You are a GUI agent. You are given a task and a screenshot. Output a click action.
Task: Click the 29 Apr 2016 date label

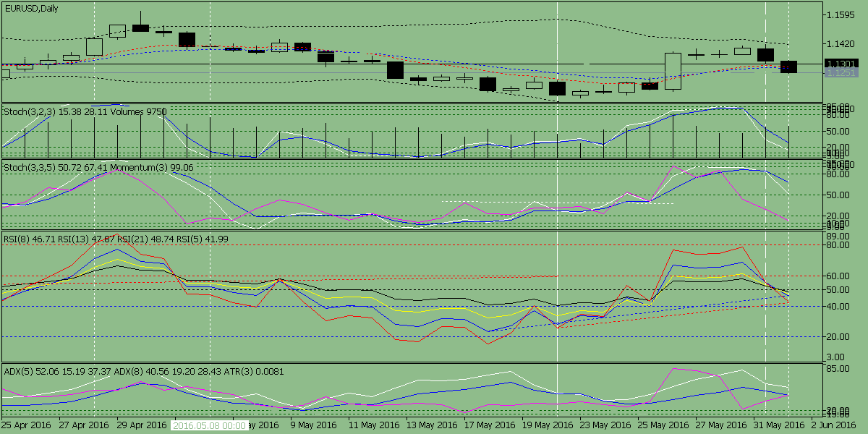coord(142,426)
